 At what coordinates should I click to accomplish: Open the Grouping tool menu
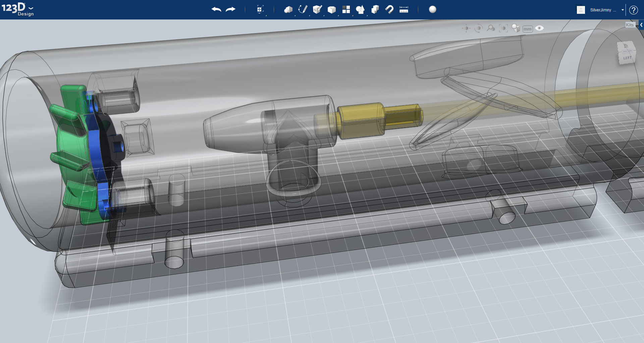pos(360,9)
